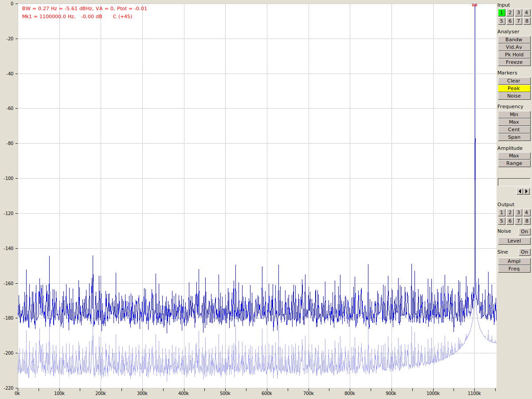Screen dimensions: 532x399
Task: Select the Frequency Min button
Action: pyautogui.click(x=514, y=114)
